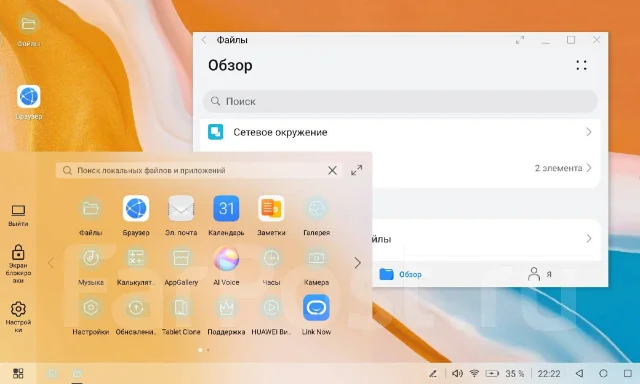
Task: Open Обновление update app
Action: tap(136, 308)
